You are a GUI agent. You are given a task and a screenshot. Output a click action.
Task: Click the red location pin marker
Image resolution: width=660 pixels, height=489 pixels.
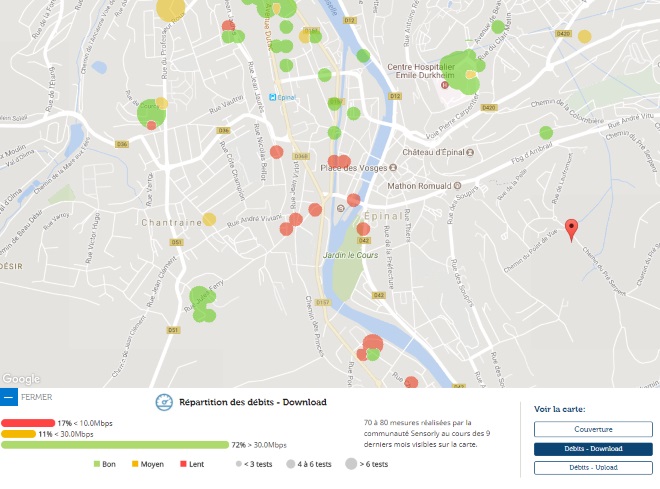tap(571, 230)
